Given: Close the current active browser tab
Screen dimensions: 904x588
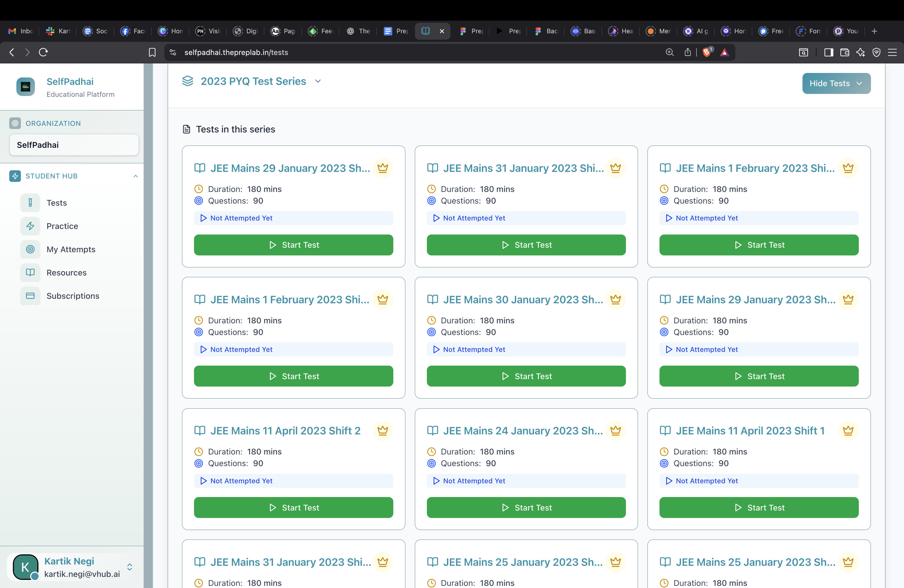Looking at the screenshot, I should coord(442,31).
